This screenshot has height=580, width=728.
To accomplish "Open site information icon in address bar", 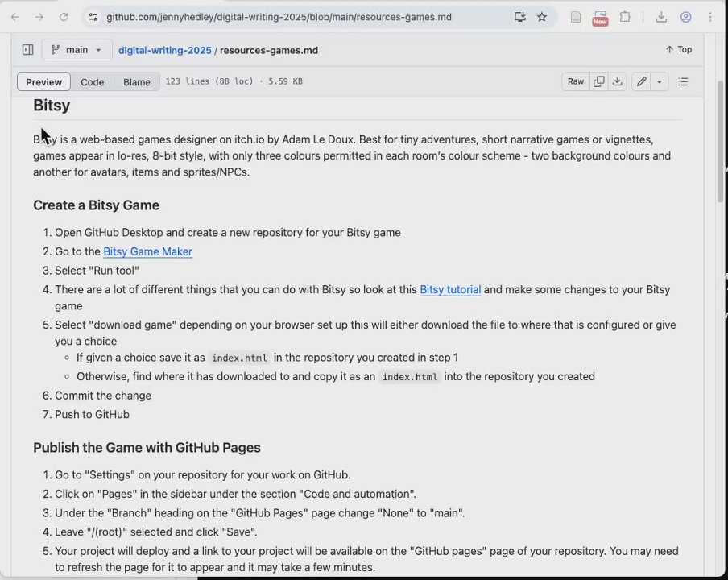I will (x=93, y=17).
